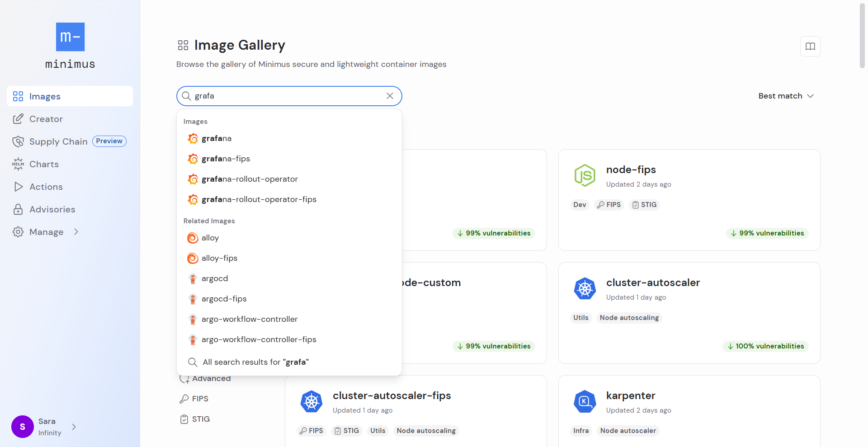Go to Images in the sidebar
868x447 pixels.
[x=70, y=96]
